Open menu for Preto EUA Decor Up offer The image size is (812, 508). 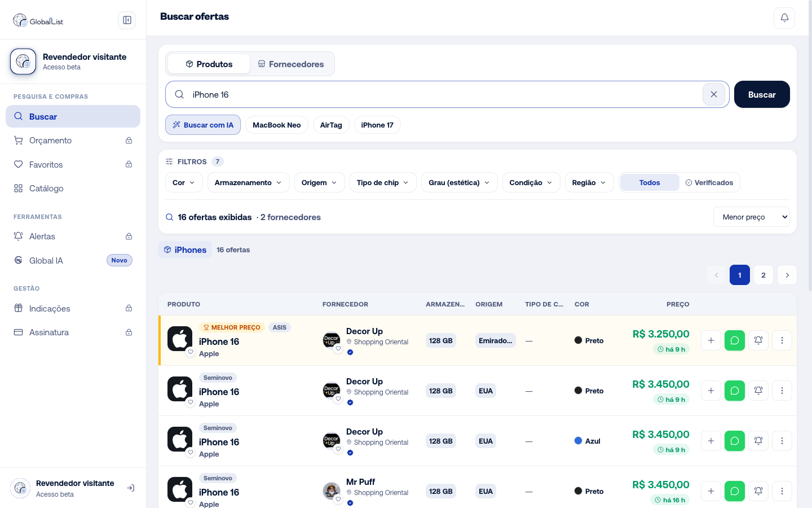pos(782,391)
